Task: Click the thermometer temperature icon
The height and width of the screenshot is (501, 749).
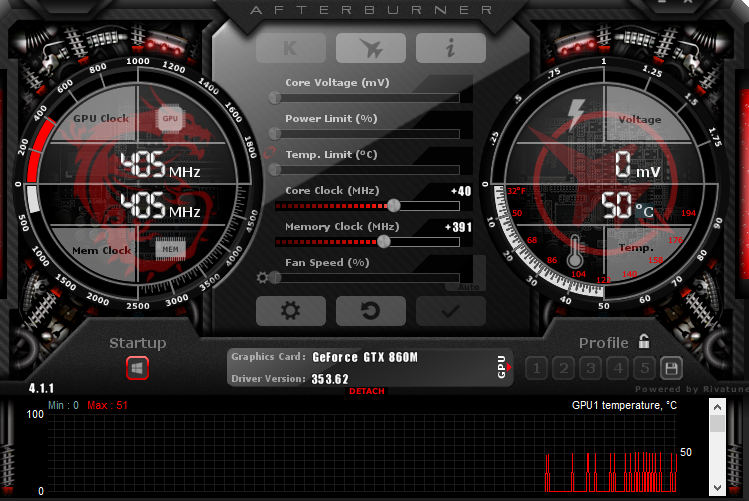Action: tap(575, 252)
